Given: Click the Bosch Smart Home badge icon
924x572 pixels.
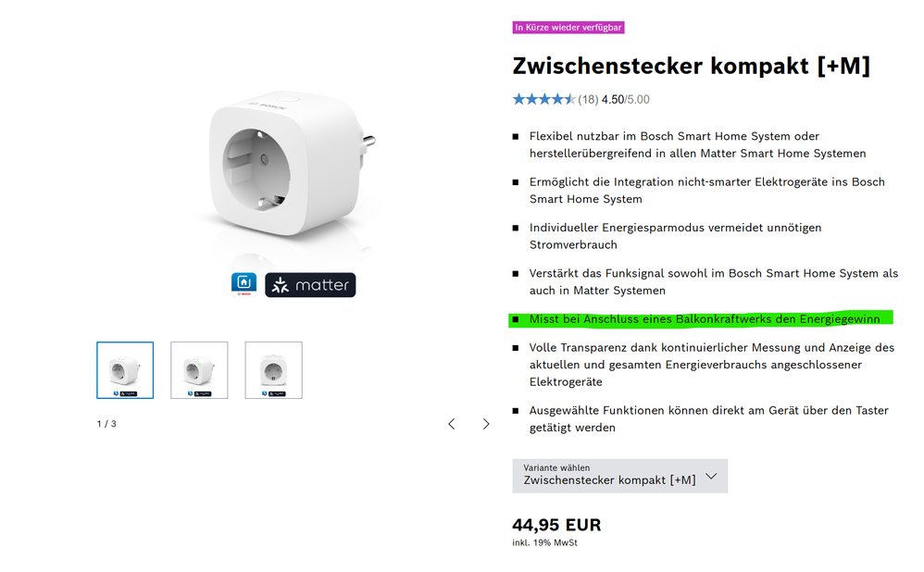Looking at the screenshot, I should tap(243, 284).
